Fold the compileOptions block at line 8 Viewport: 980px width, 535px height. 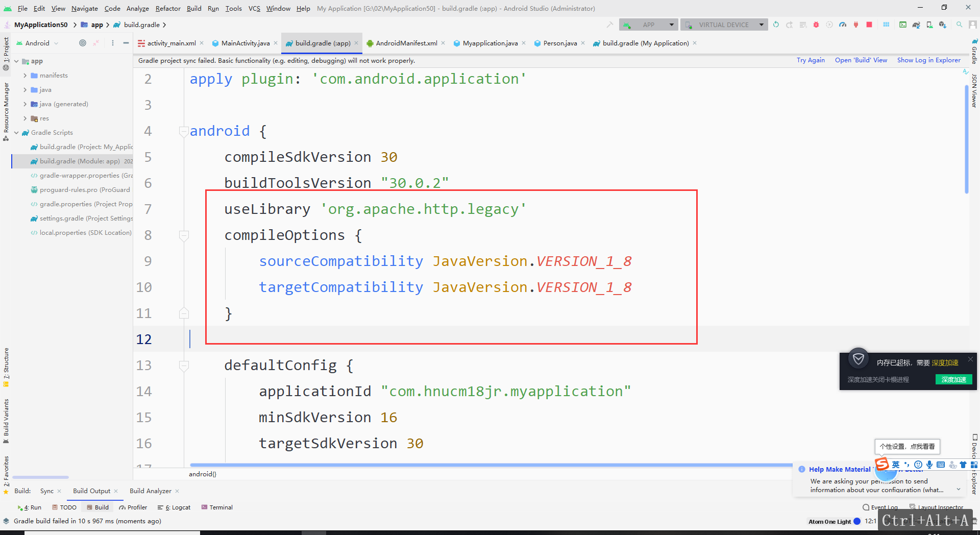pyautogui.click(x=184, y=235)
